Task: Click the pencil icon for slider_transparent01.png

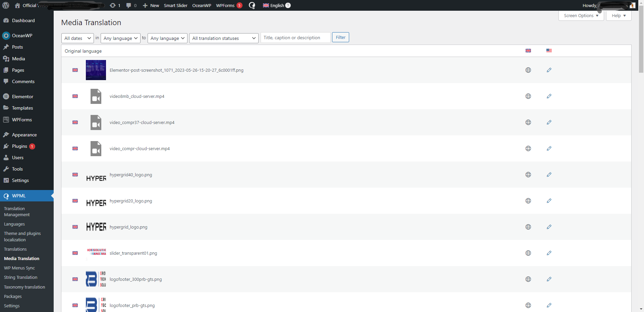Action: (x=549, y=253)
